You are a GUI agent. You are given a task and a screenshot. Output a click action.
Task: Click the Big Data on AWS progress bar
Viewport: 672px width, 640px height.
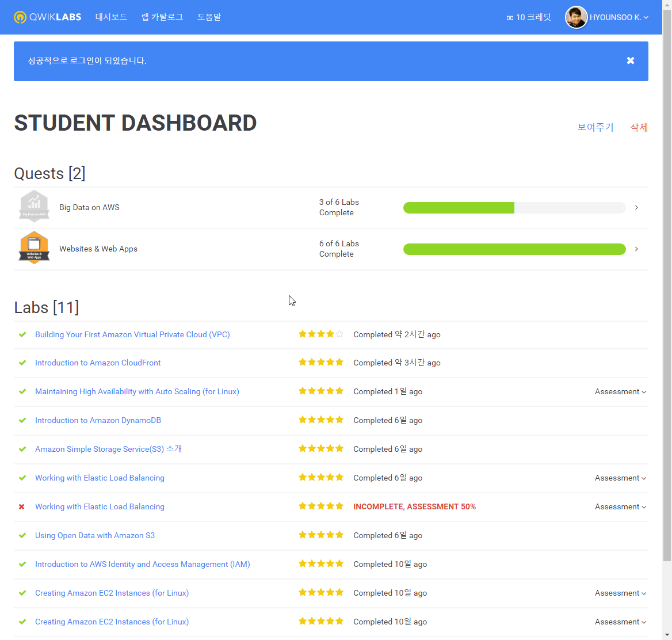point(514,208)
